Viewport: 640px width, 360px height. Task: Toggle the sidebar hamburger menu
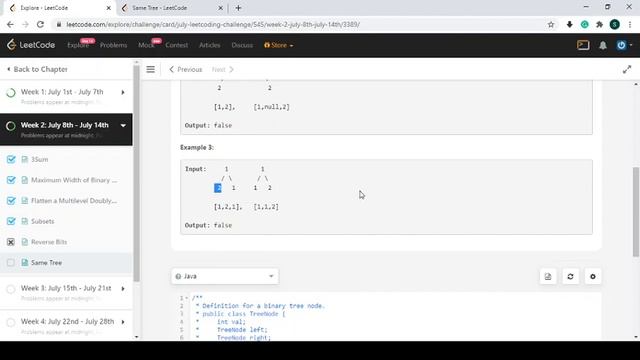pyautogui.click(x=151, y=69)
